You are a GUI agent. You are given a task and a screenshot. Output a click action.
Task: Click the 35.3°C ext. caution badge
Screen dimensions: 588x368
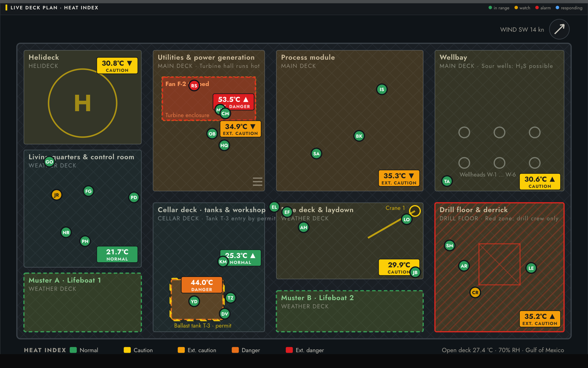point(399,178)
